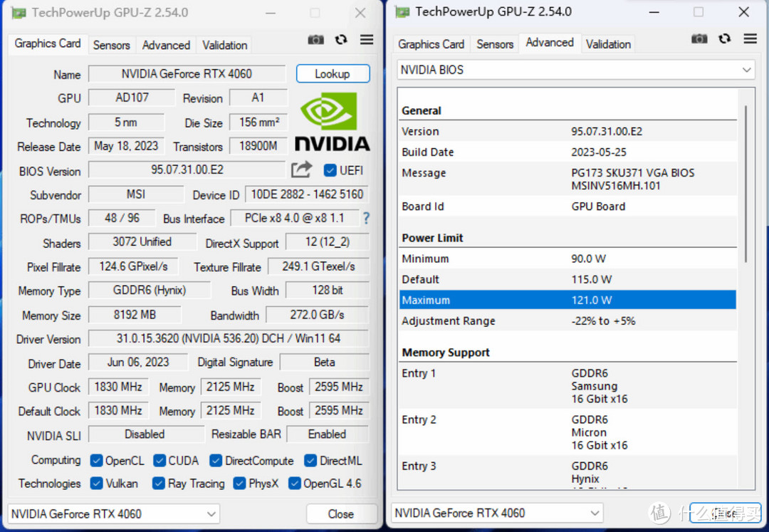Switch to Validation tab in right window
The height and width of the screenshot is (532, 769).
[x=608, y=44]
